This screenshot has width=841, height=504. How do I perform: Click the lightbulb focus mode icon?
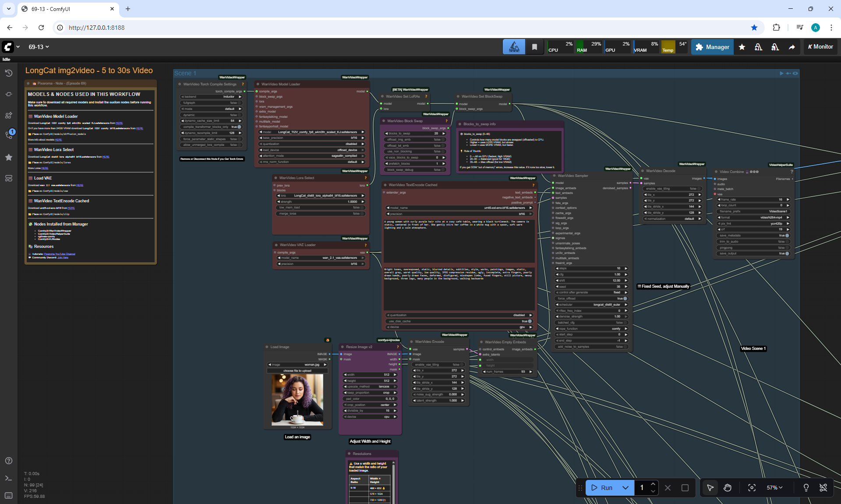[806, 487]
